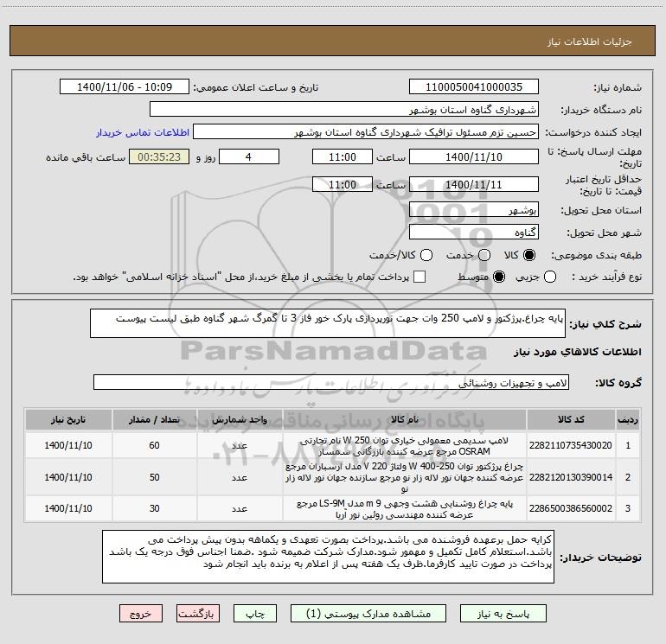
Task: Choose the متوسط purchase type radio
Action: point(499,277)
